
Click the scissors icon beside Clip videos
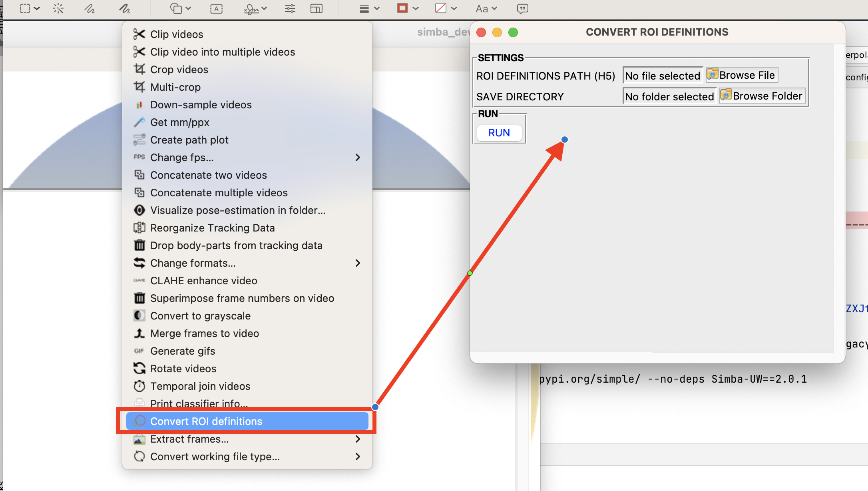(139, 34)
